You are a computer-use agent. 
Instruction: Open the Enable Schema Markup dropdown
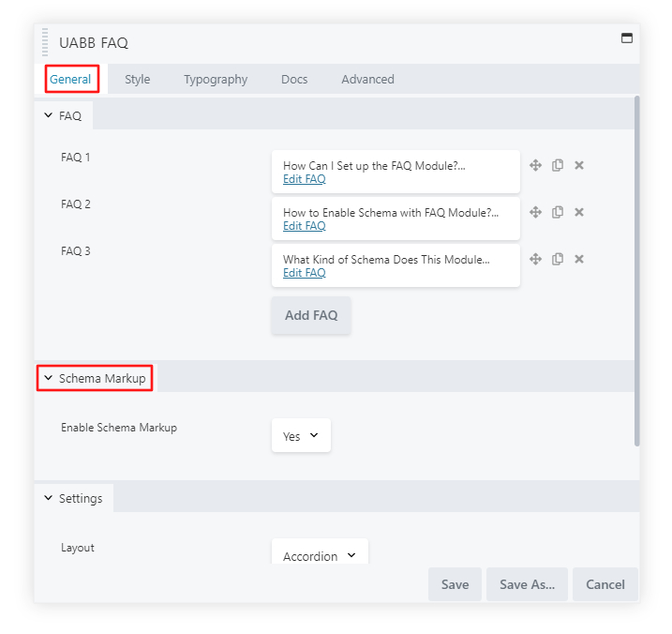[301, 436]
